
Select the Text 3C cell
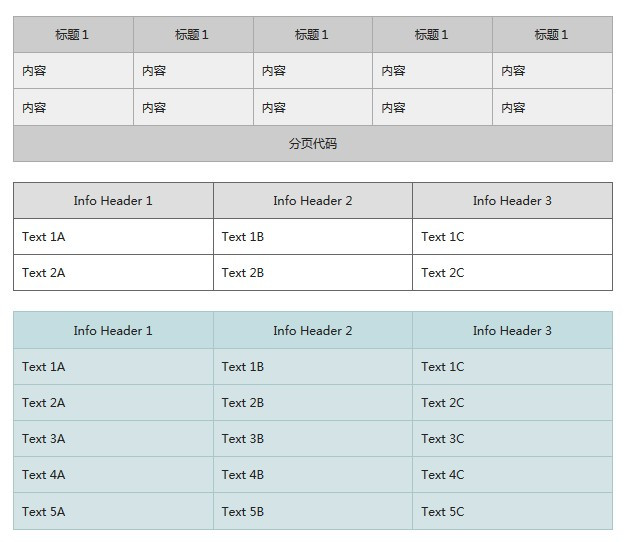(443, 439)
